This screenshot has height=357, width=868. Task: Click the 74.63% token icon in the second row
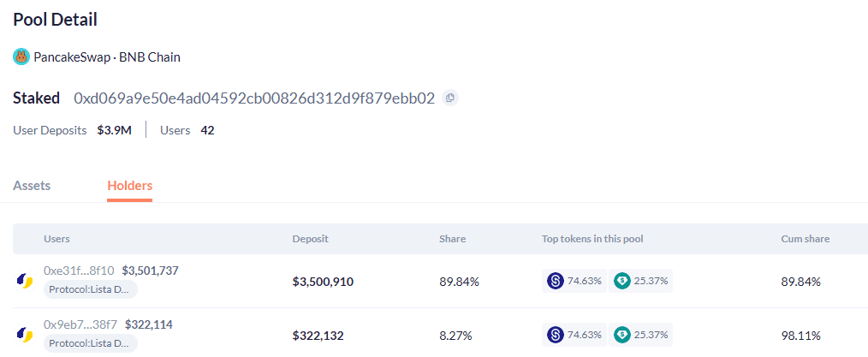556,334
